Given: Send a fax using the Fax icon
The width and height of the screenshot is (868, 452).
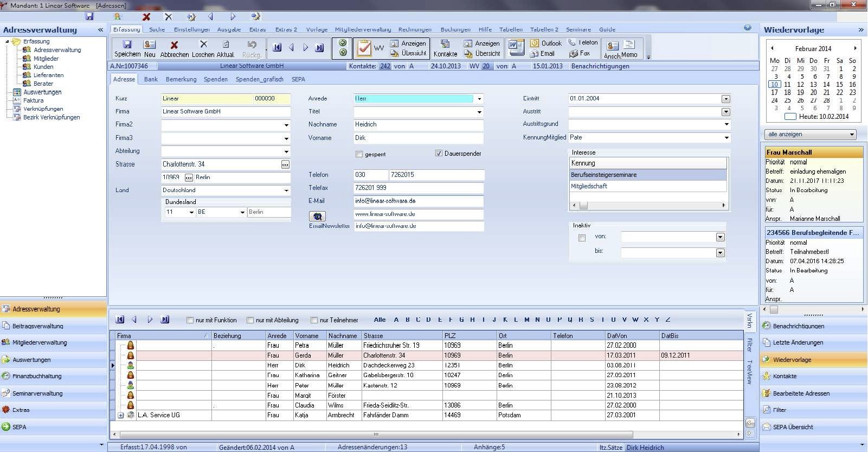Looking at the screenshot, I should point(579,53).
